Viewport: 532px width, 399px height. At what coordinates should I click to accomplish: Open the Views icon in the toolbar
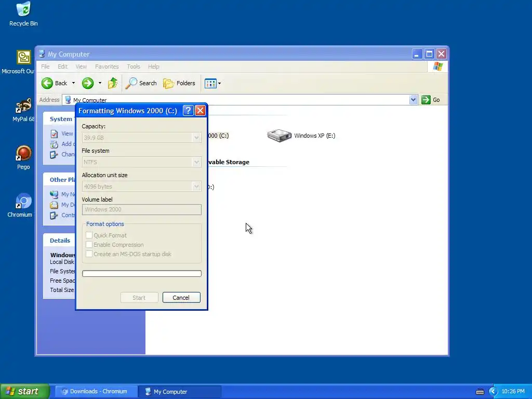[x=210, y=83]
